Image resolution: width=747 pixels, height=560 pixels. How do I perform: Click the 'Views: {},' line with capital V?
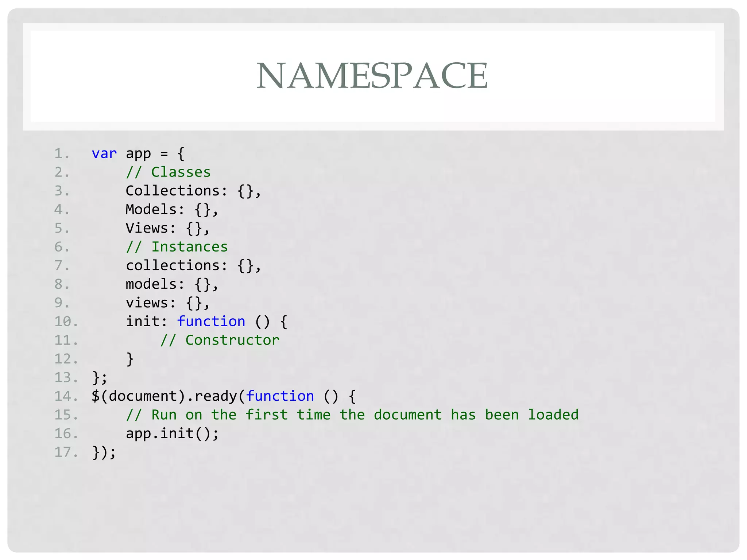[x=168, y=228]
